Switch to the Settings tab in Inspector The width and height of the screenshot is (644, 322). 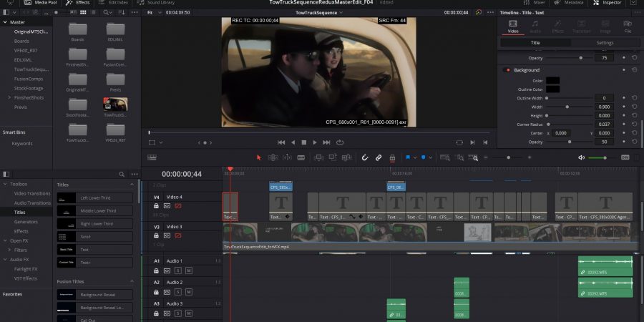point(604,43)
